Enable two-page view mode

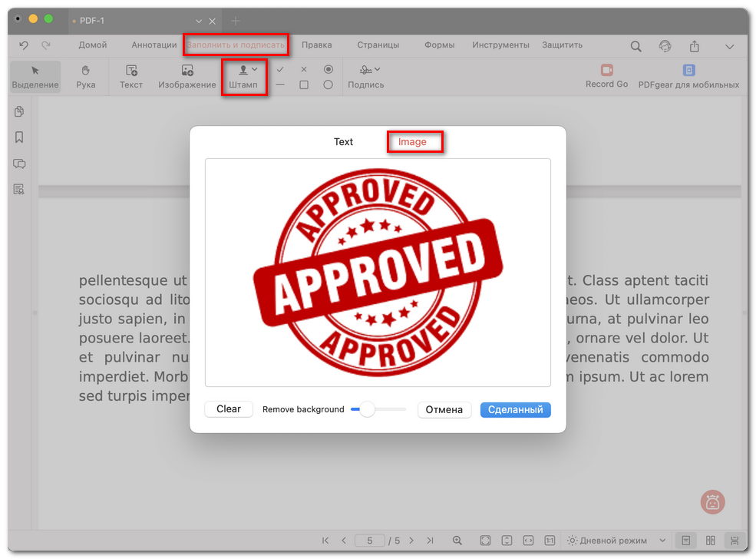(x=710, y=541)
